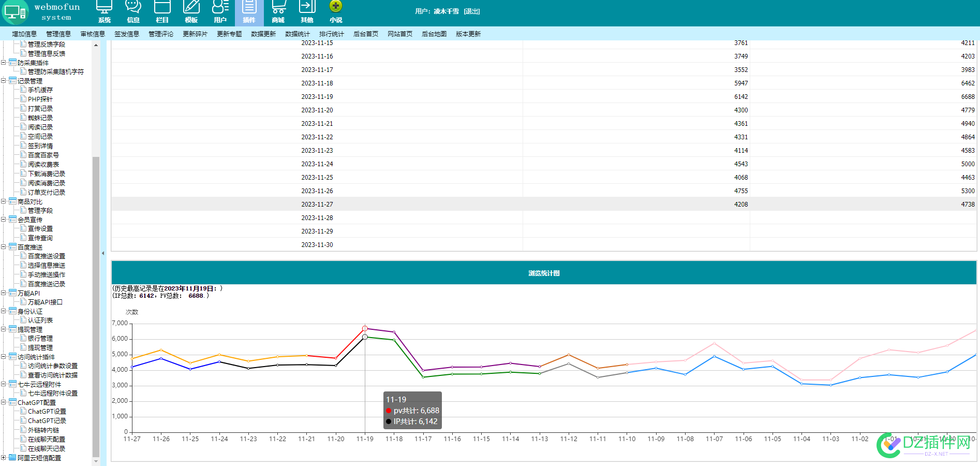Click the [退出] logout link
Screen dimensions: 980x466
pos(472,11)
